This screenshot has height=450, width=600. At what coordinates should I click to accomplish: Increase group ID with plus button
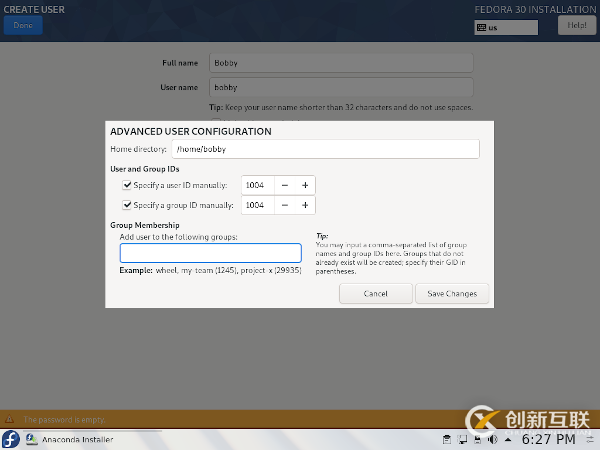pyautogui.click(x=305, y=205)
